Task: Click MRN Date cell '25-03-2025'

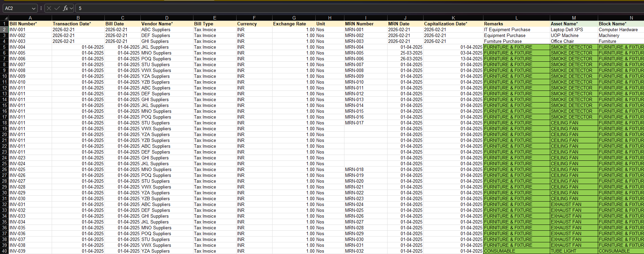Action: coord(405,53)
